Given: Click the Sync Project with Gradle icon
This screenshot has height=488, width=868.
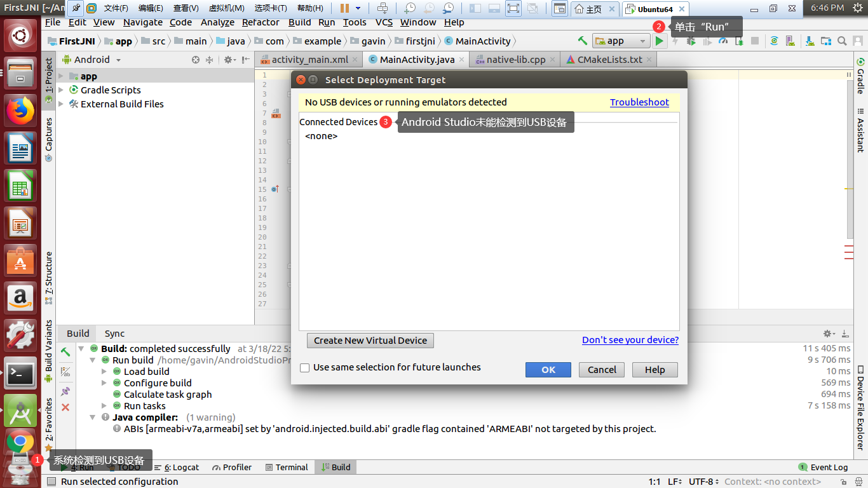Looking at the screenshot, I should pyautogui.click(x=774, y=41).
